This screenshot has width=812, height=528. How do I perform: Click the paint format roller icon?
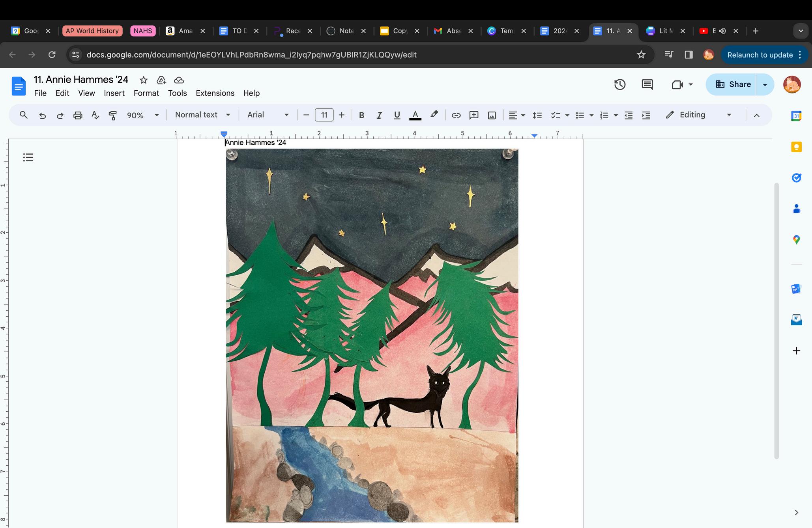click(113, 115)
